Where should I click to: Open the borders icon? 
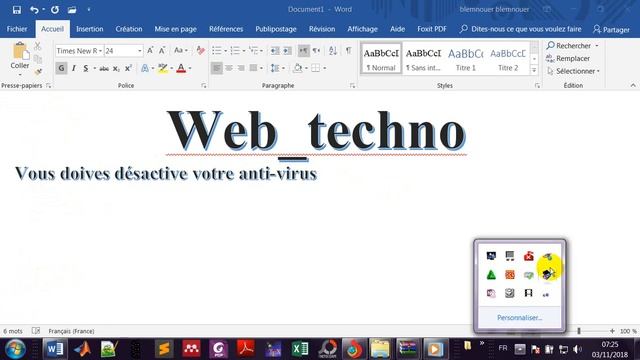tap(316, 68)
